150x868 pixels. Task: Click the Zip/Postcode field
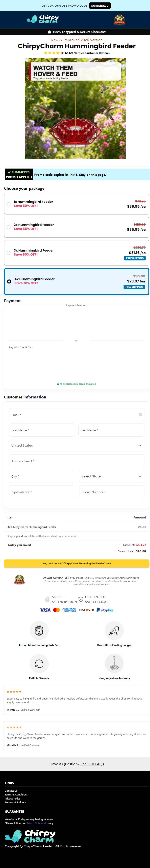41,492
